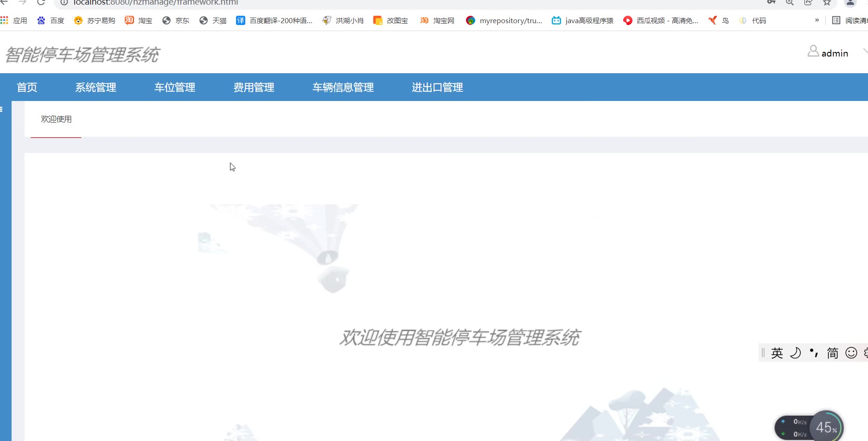Screen dimensions: 868x441
Task: Toggle the IME moon half-width icon
Action: pyautogui.click(x=796, y=353)
